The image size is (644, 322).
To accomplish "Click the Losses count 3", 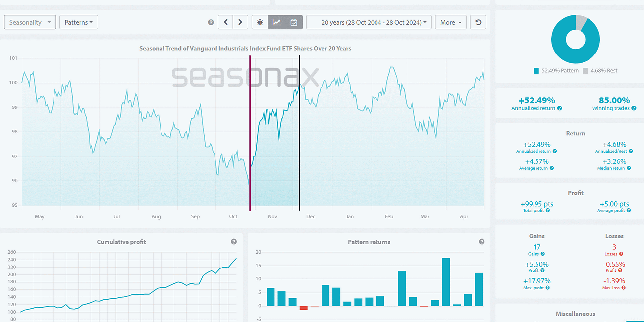I will [x=614, y=247].
